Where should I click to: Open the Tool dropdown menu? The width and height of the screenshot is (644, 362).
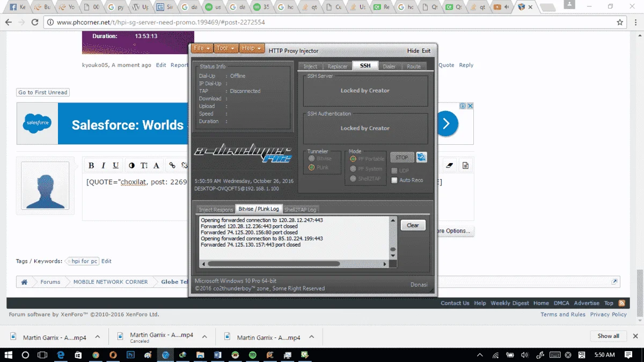[x=225, y=48]
